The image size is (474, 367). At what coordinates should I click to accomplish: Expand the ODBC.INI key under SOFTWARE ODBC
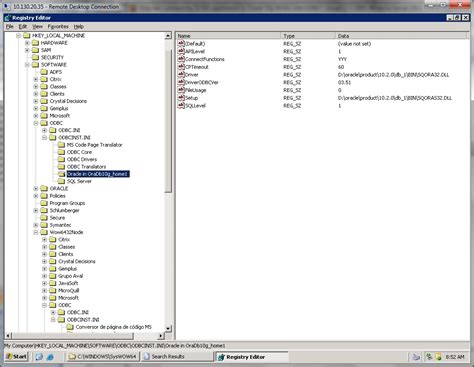45,130
